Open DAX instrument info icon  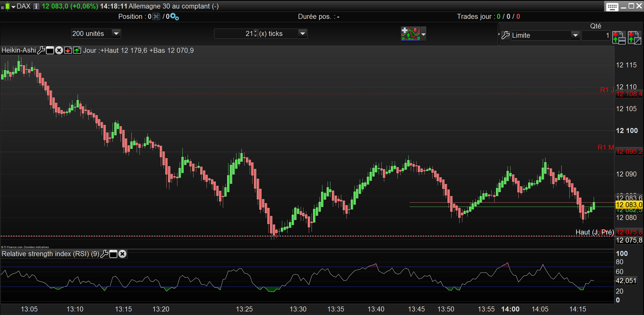[36, 6]
